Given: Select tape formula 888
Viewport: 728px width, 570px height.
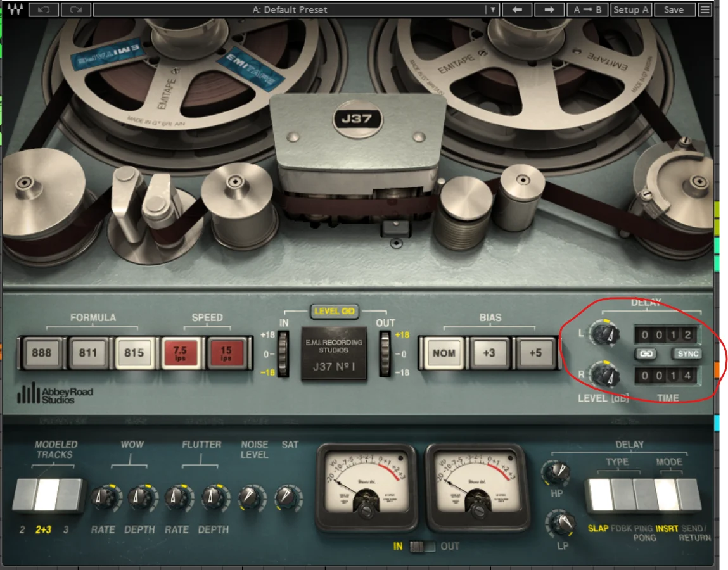Looking at the screenshot, I should coord(42,353).
